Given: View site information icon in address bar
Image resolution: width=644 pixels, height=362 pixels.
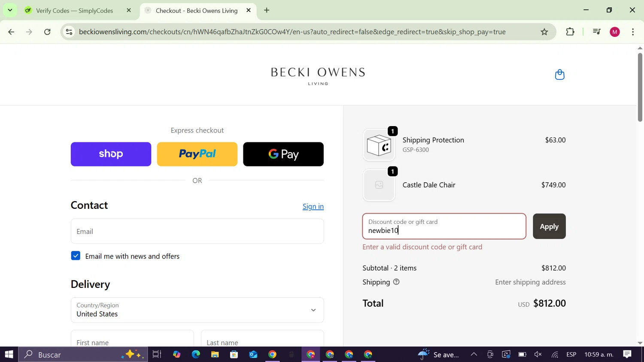Looking at the screenshot, I should click(69, 32).
